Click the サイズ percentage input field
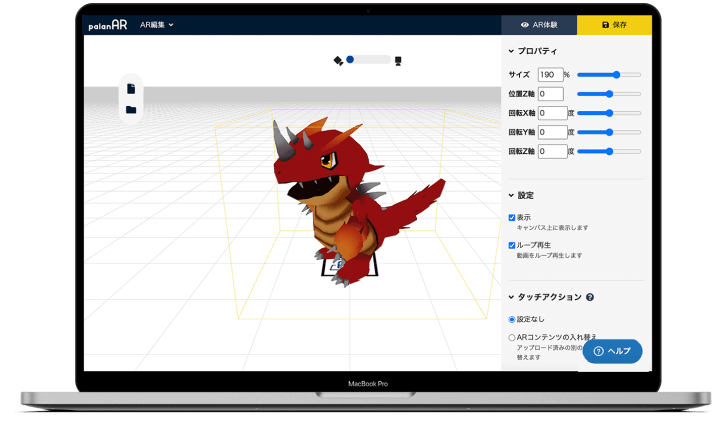 pyautogui.click(x=550, y=75)
